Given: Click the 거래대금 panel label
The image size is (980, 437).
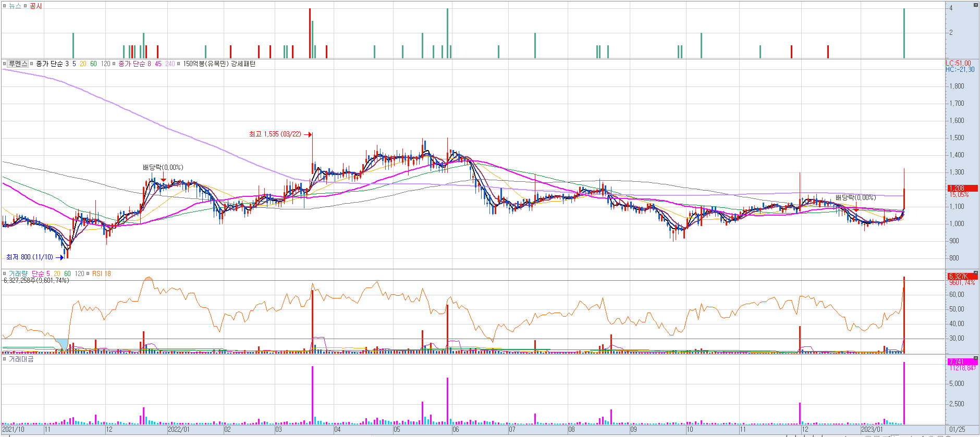Looking at the screenshot, I should (21, 359).
